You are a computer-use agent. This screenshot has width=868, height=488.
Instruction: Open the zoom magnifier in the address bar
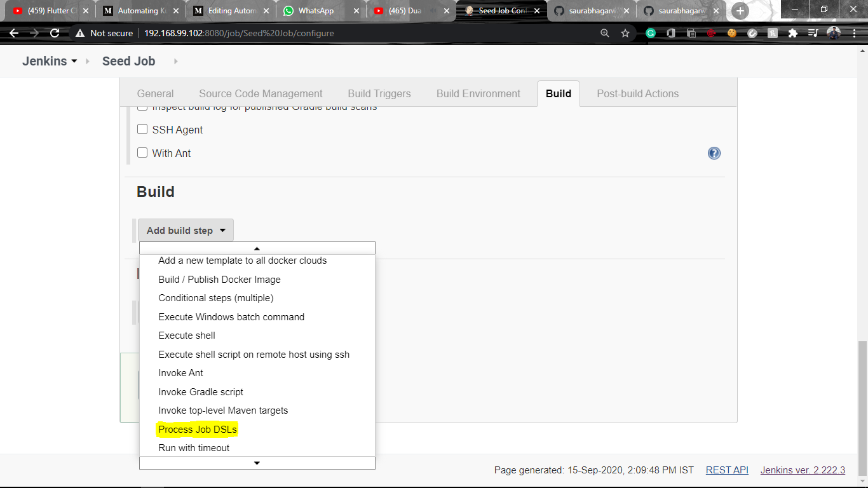pos(604,33)
